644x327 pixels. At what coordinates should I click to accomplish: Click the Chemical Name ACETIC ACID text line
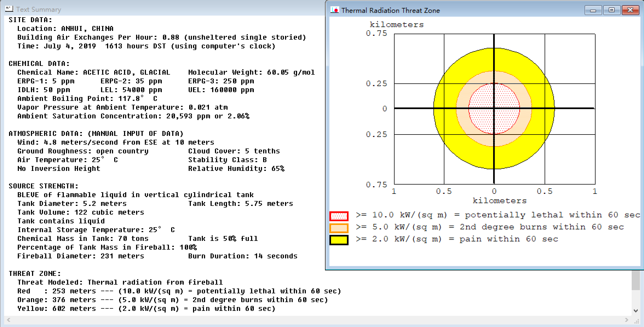[94, 72]
